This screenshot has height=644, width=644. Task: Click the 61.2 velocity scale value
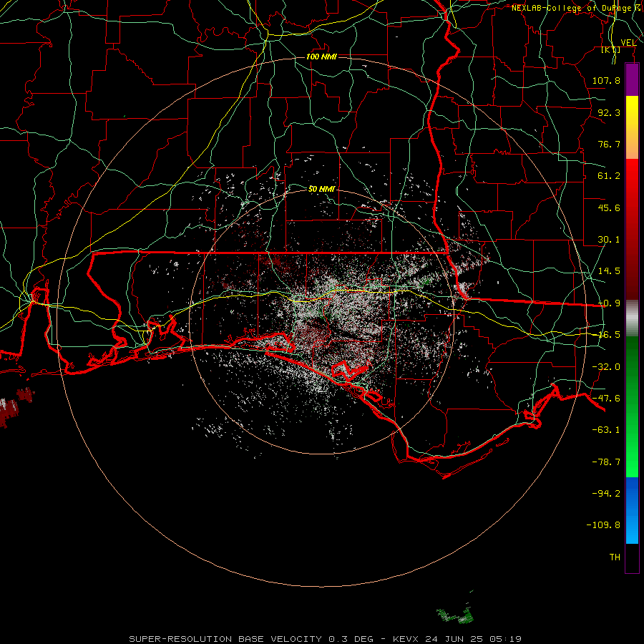click(609, 176)
